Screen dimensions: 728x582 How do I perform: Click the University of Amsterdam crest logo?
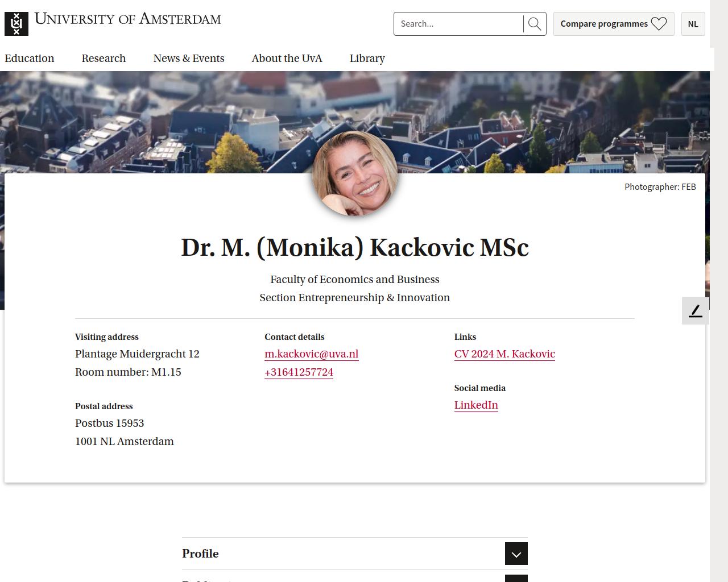16,24
